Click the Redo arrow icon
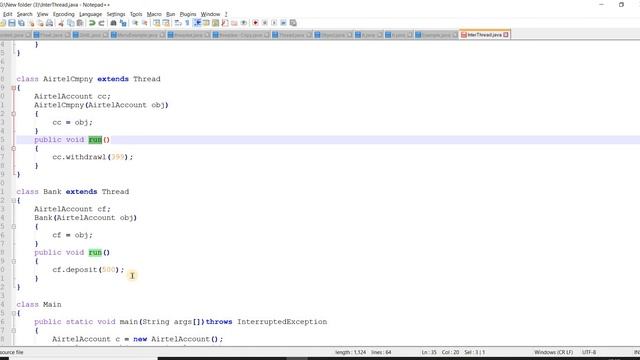The height and width of the screenshot is (360, 640). [101, 23]
